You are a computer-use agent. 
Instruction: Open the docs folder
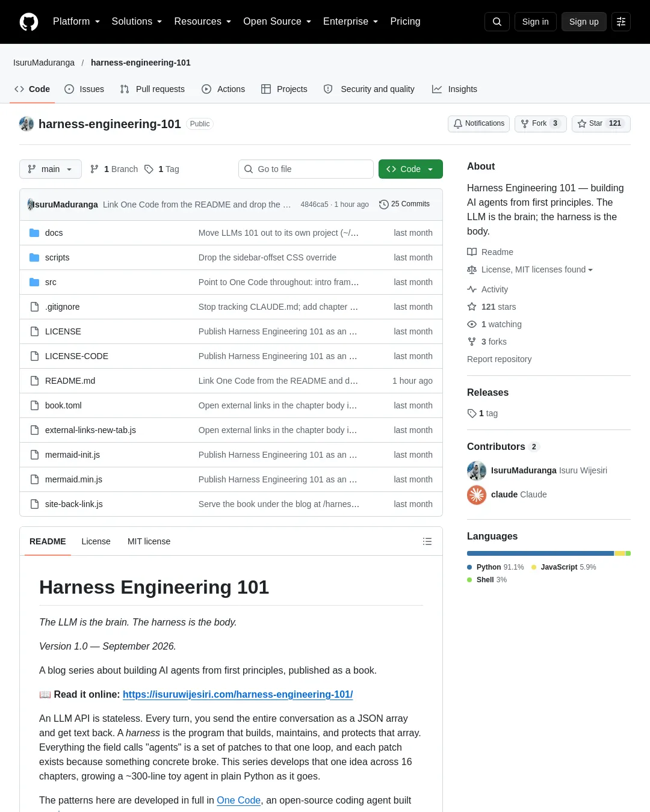coord(54,233)
